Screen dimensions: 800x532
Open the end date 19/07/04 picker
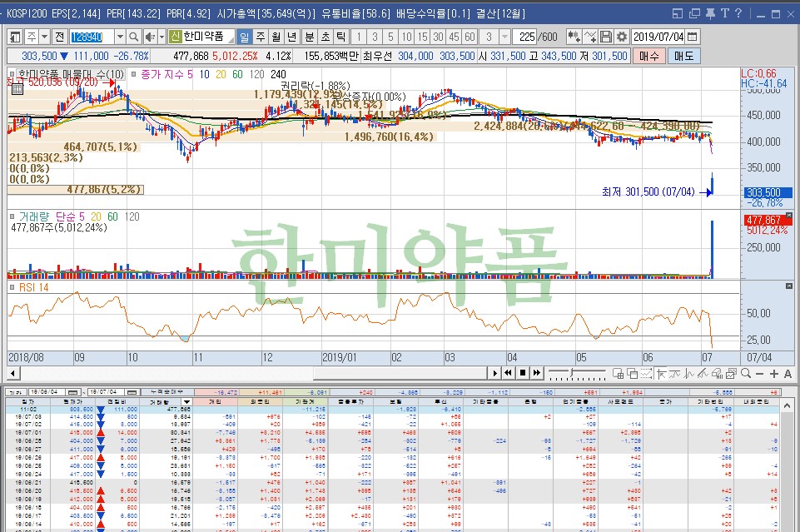(132, 392)
